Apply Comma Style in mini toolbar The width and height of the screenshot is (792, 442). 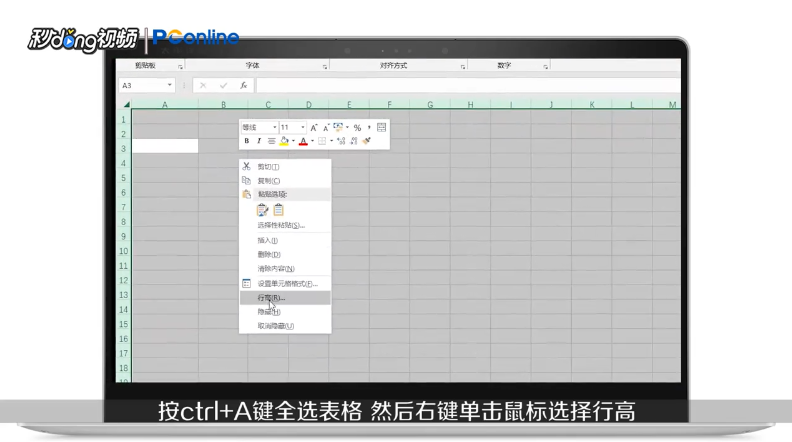(369, 127)
